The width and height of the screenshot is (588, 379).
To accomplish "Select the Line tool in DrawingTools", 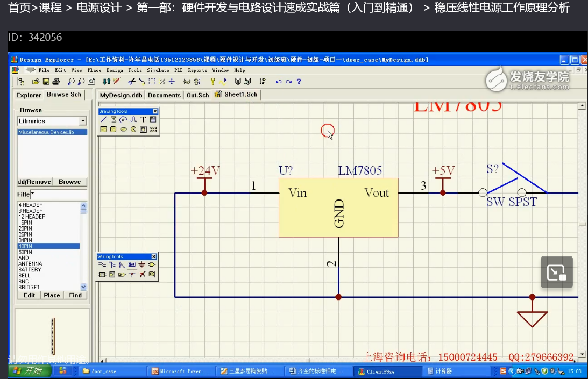I will 103,119.
